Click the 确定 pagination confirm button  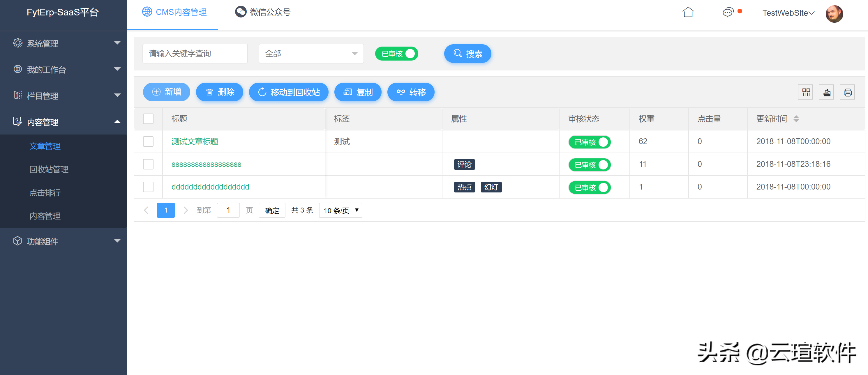click(272, 211)
